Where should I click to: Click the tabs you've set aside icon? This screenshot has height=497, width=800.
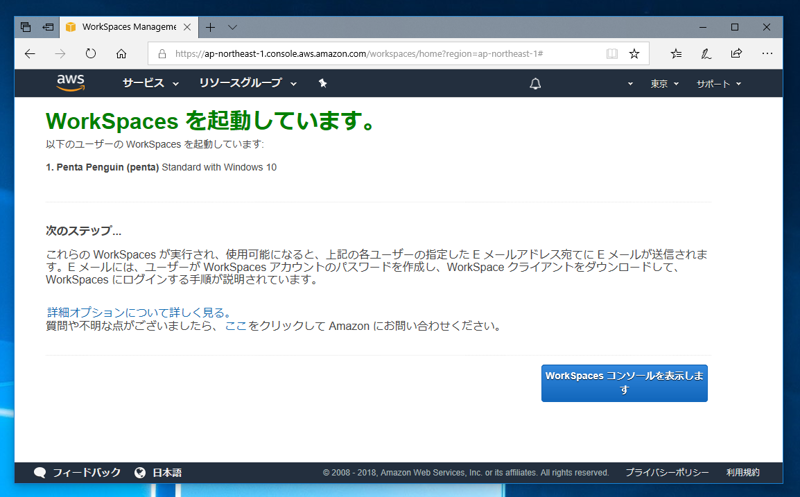pyautogui.click(x=26, y=27)
